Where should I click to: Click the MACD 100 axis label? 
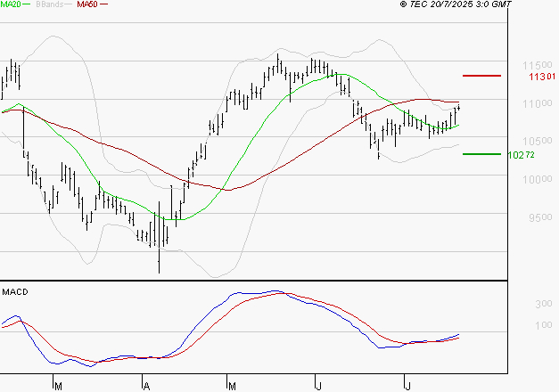pyautogui.click(x=544, y=325)
